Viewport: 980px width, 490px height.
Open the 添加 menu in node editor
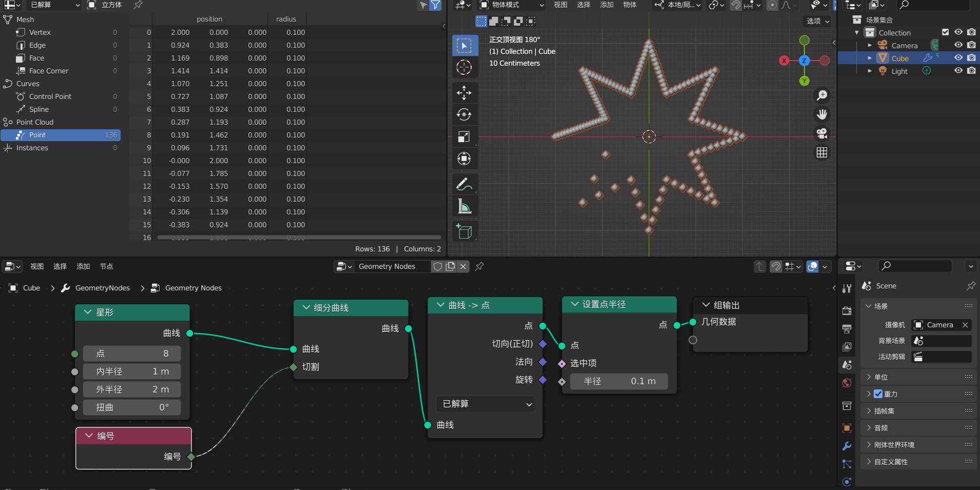pyautogui.click(x=83, y=266)
